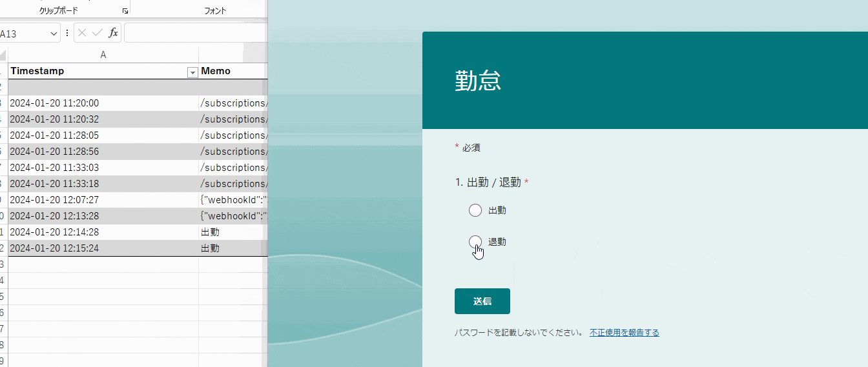Screen dimensions: 868x367
Task: Select webhookId cell in 12:13:28 row
Action: (233, 216)
